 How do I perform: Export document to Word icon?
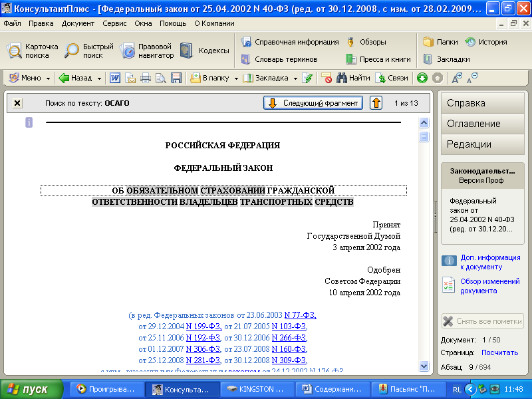point(114,78)
